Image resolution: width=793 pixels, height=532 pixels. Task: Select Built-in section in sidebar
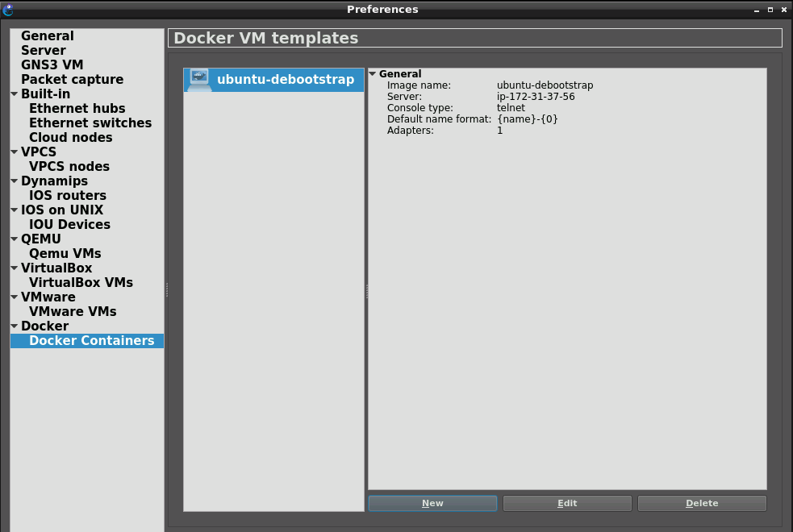click(x=45, y=94)
